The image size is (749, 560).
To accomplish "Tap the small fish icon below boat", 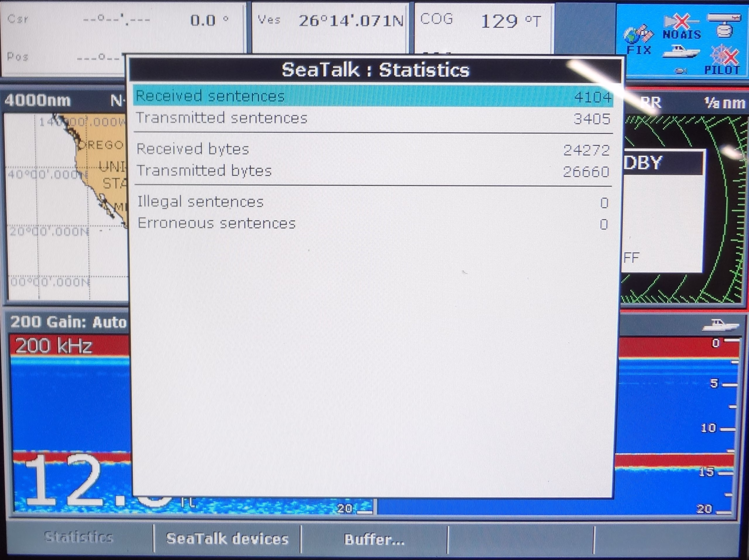I will pos(681,71).
